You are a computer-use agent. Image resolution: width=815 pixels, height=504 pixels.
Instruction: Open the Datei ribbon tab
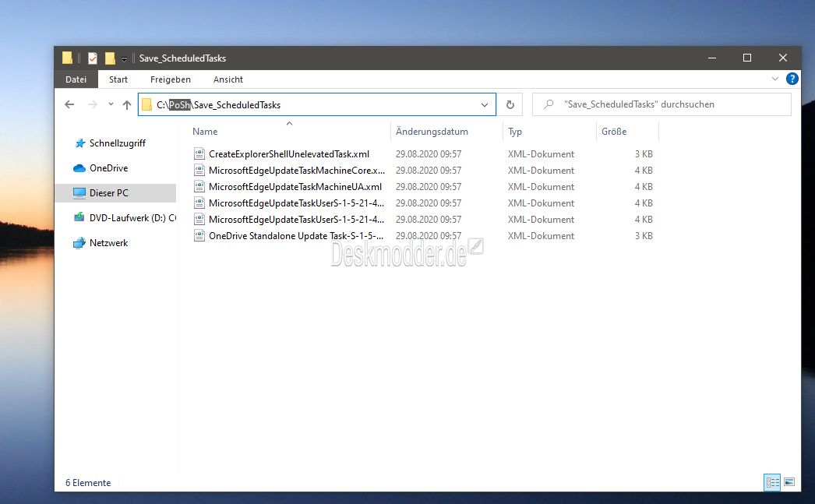(x=76, y=79)
